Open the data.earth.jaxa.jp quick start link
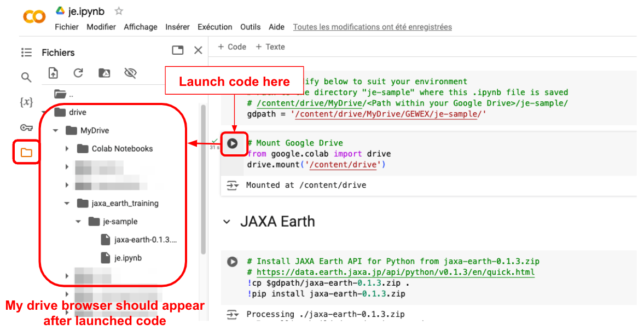Viewport: 644px width, 330px height. coord(395,272)
